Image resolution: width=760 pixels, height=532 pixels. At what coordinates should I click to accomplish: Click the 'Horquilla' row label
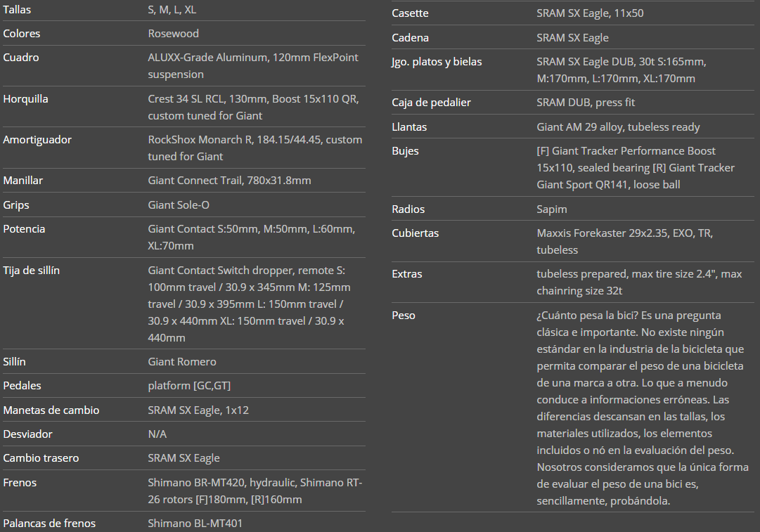point(25,99)
